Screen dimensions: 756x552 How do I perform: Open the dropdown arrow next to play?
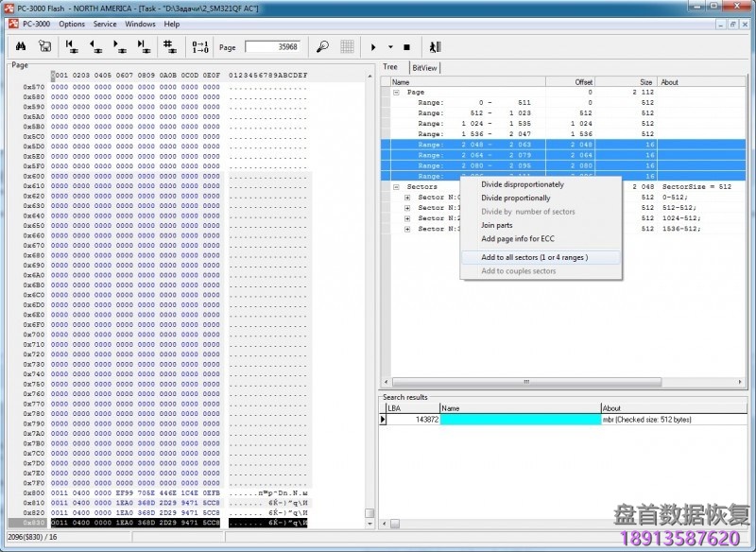(x=390, y=46)
